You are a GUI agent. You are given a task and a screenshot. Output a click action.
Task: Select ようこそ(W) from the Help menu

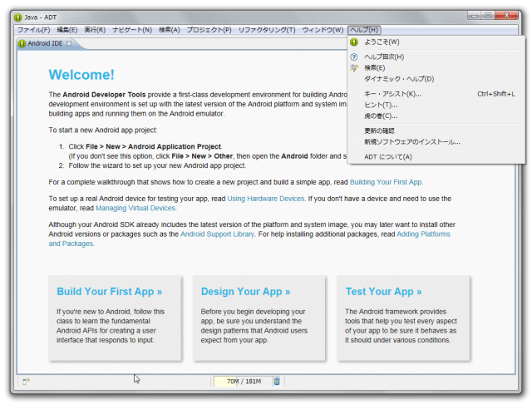tap(436, 42)
